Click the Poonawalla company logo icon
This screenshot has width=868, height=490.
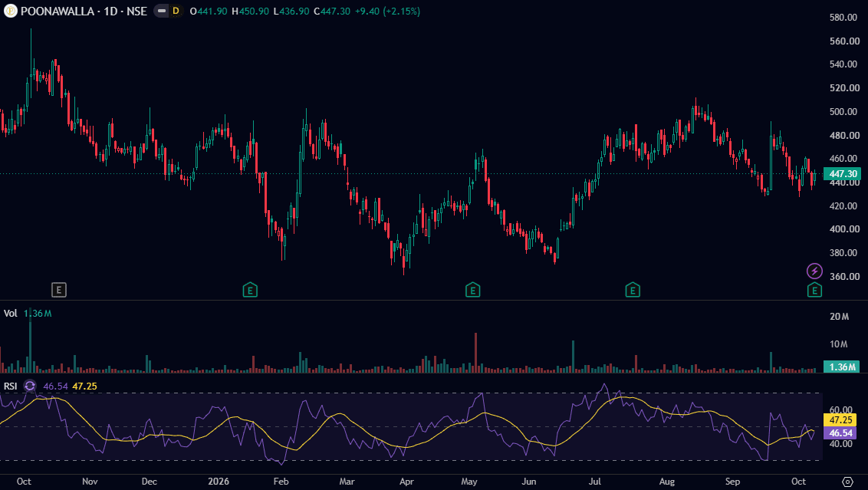(11, 11)
